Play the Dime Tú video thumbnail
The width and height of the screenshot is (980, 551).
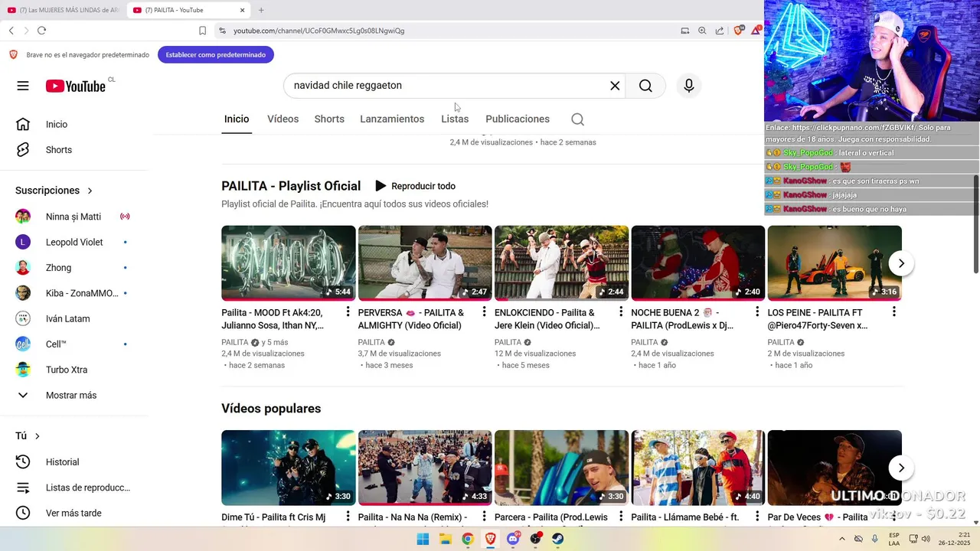(x=289, y=468)
